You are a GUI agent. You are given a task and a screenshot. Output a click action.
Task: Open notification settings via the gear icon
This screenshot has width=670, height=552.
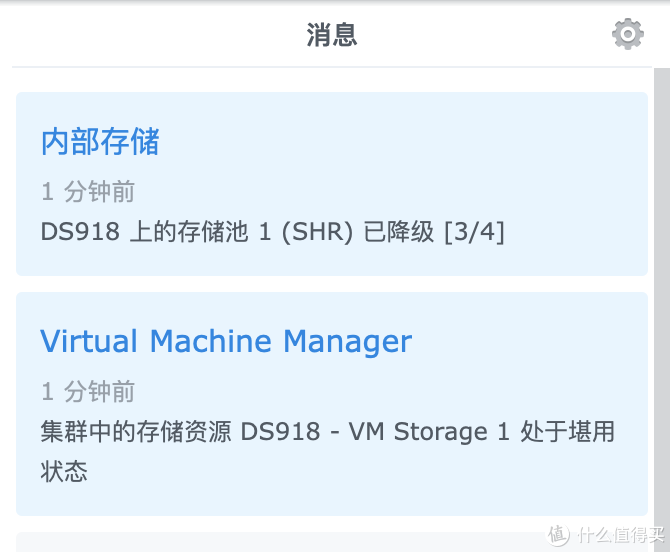(627, 35)
